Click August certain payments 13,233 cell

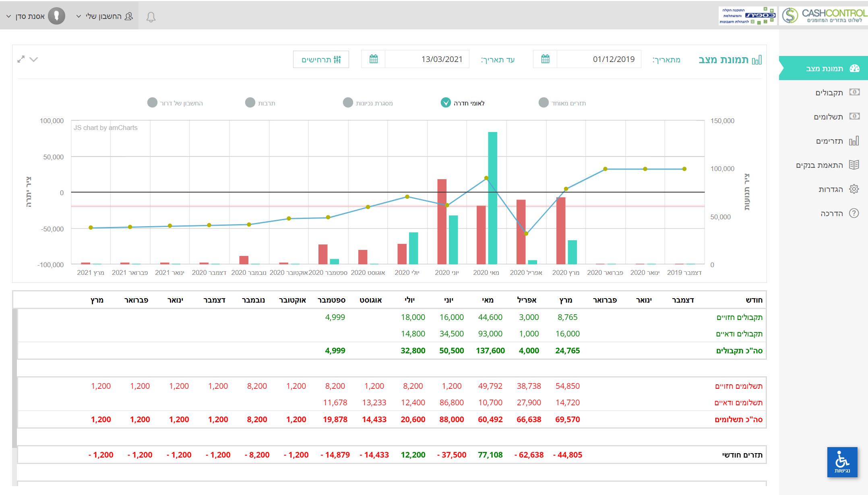click(374, 402)
